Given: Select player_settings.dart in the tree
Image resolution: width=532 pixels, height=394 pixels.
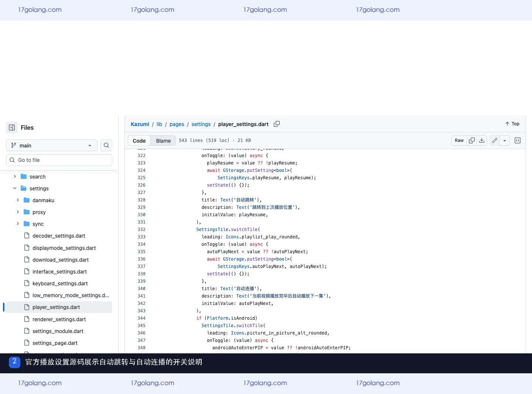Looking at the screenshot, I should [x=59, y=307].
